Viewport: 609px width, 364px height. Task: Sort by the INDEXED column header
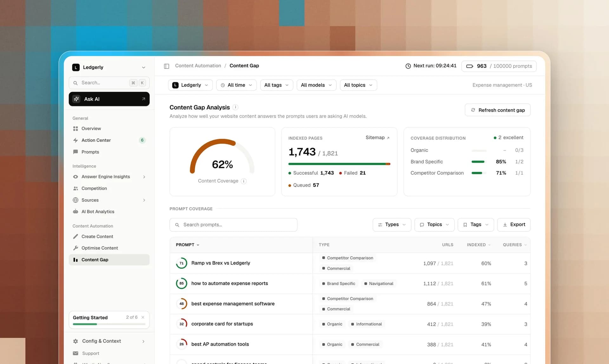(x=479, y=245)
